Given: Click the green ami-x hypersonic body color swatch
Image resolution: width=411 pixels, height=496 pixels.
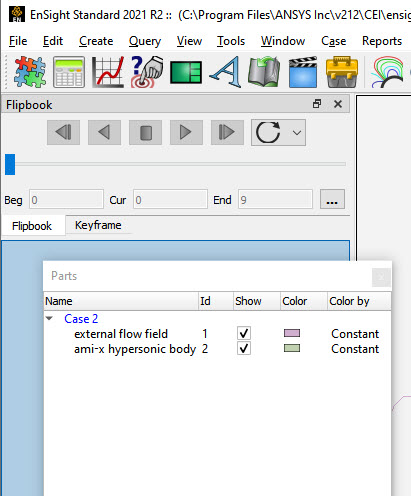Looking at the screenshot, I should click(x=292, y=348).
